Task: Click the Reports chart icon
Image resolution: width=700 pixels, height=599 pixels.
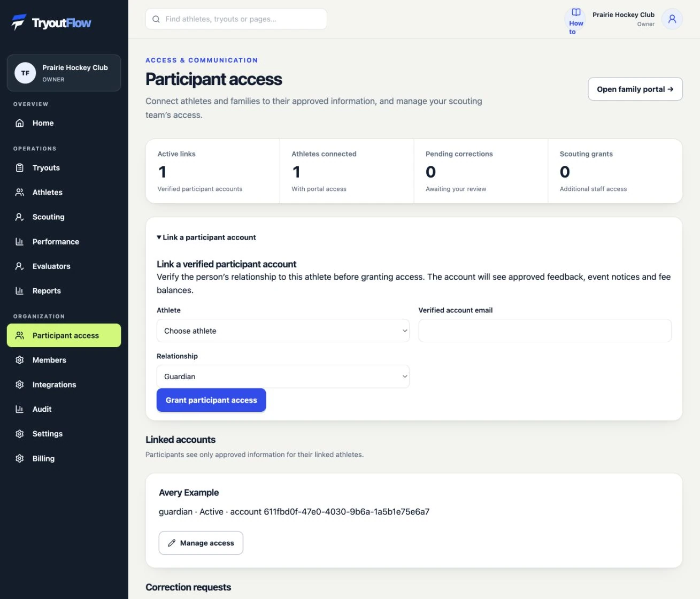Action: pyautogui.click(x=20, y=291)
